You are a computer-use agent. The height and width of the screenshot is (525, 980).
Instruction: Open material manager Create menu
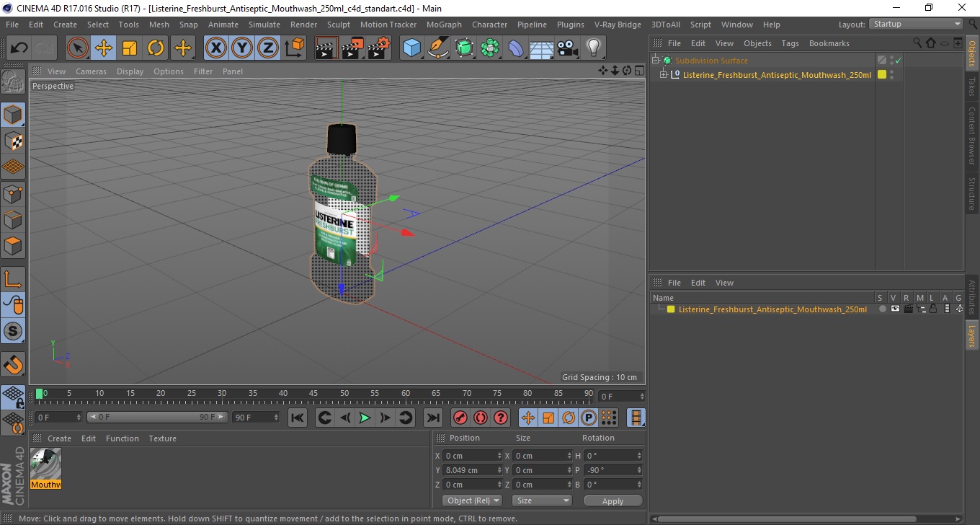(59, 438)
